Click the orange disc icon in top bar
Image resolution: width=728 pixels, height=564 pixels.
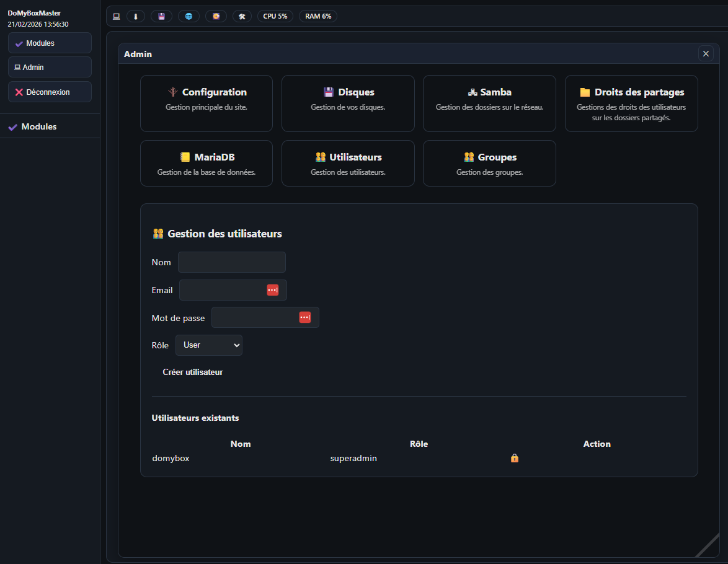click(216, 16)
